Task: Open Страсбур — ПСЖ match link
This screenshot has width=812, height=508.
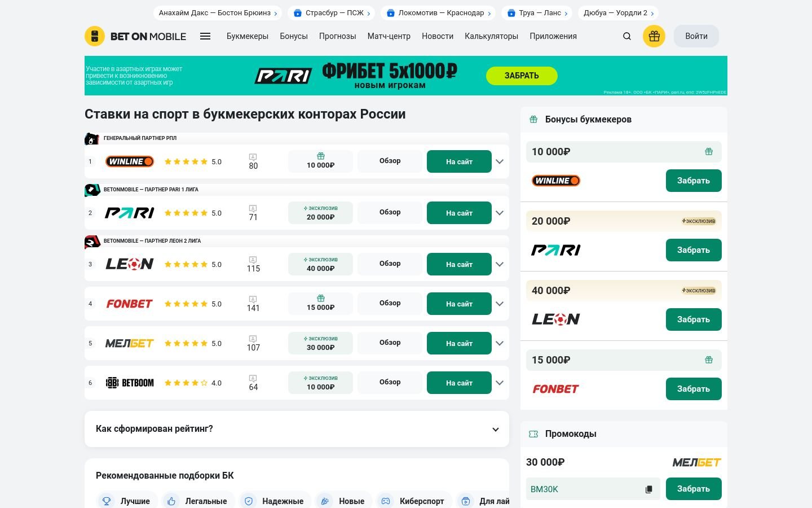Action: coord(332,13)
